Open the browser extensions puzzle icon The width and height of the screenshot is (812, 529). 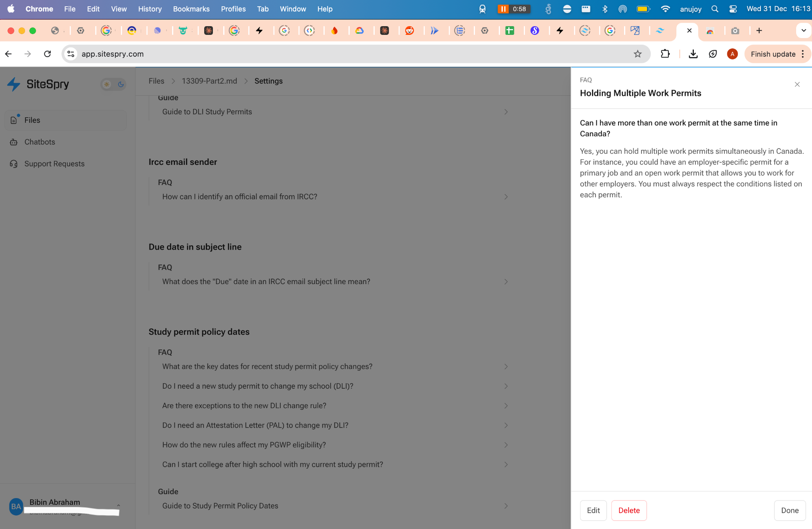tap(666, 54)
